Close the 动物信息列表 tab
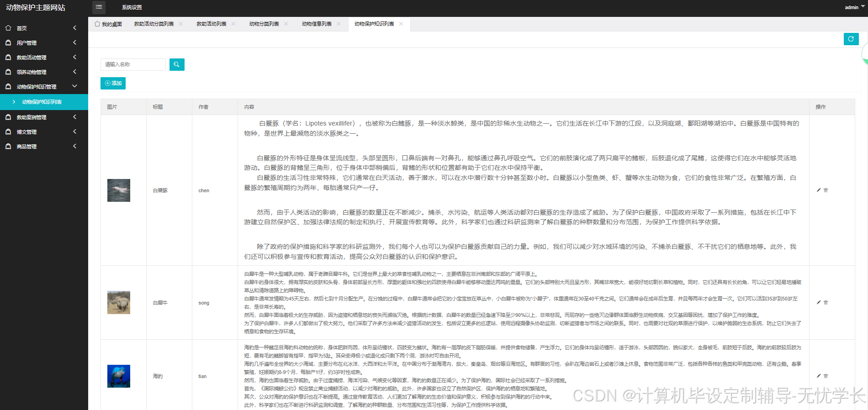Screen dimensions: 868x410 point(339,24)
